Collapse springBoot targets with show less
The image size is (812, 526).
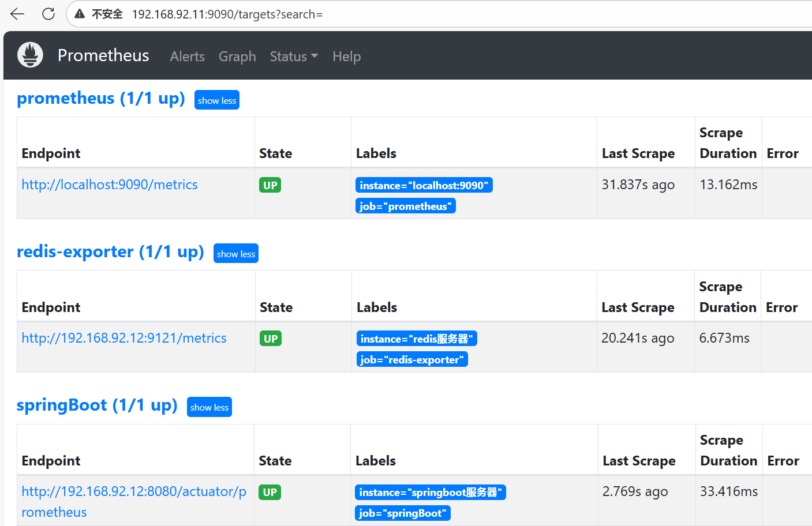point(209,407)
